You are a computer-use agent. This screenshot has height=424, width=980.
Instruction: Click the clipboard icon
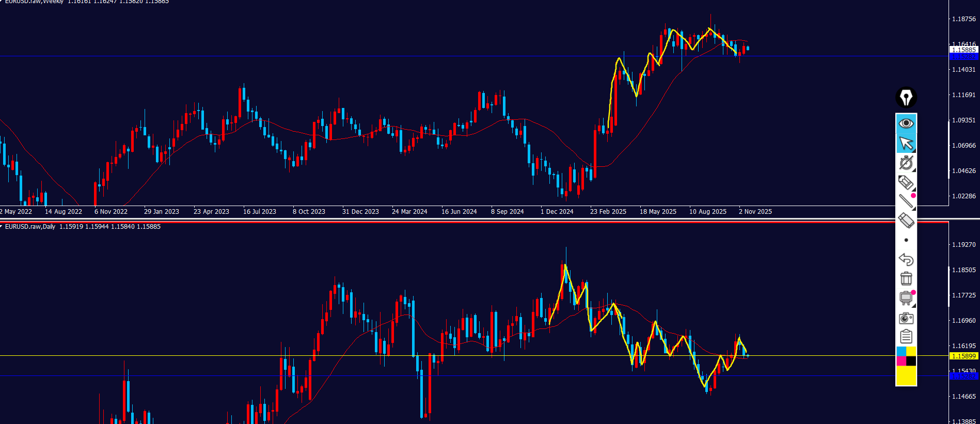pos(906,337)
